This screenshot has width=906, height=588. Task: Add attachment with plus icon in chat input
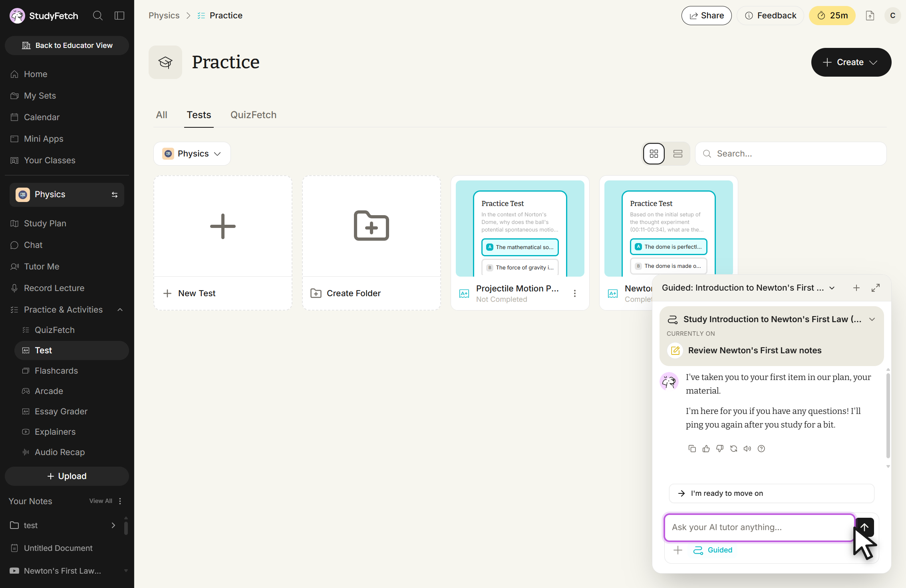[678, 550]
